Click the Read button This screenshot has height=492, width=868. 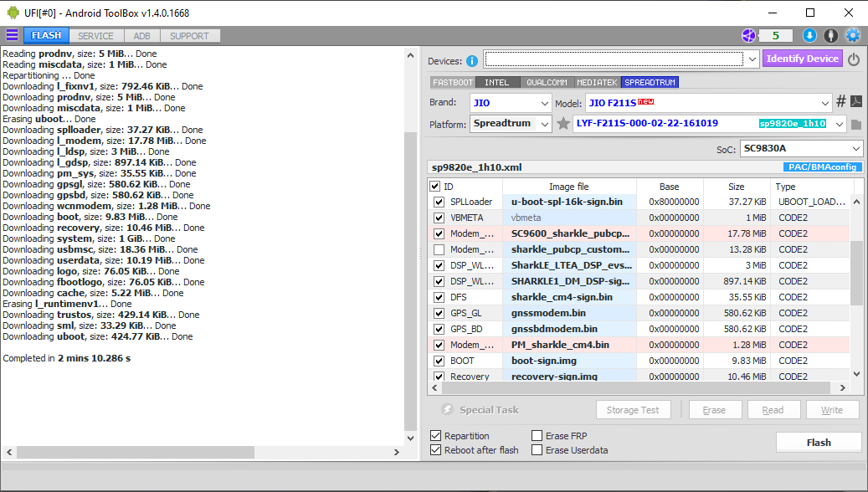(773, 410)
